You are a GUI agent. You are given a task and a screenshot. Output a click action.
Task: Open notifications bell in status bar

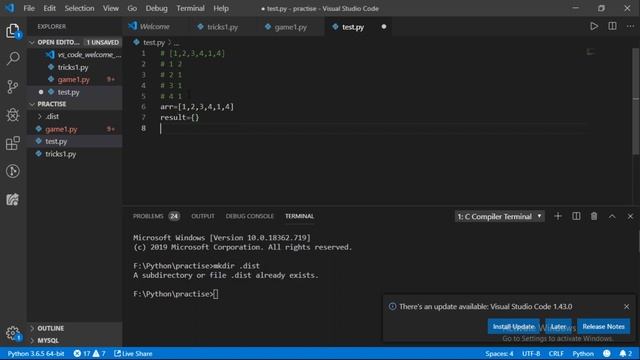point(625,353)
